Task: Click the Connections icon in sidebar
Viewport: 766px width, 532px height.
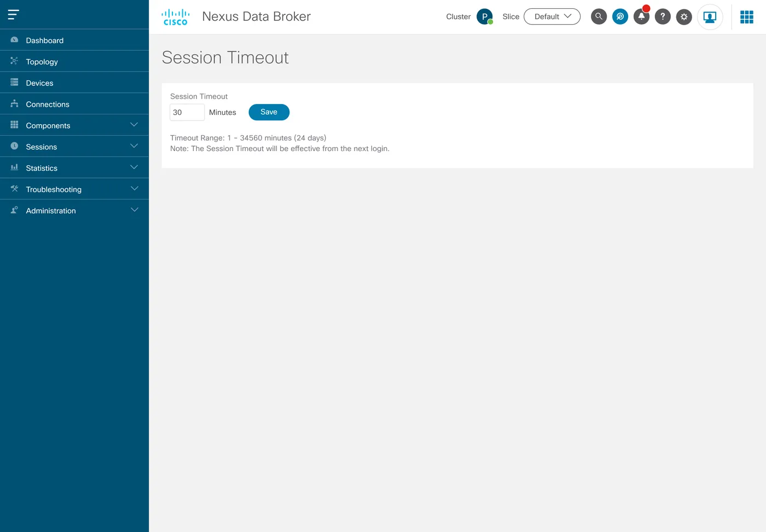Action: click(x=14, y=104)
